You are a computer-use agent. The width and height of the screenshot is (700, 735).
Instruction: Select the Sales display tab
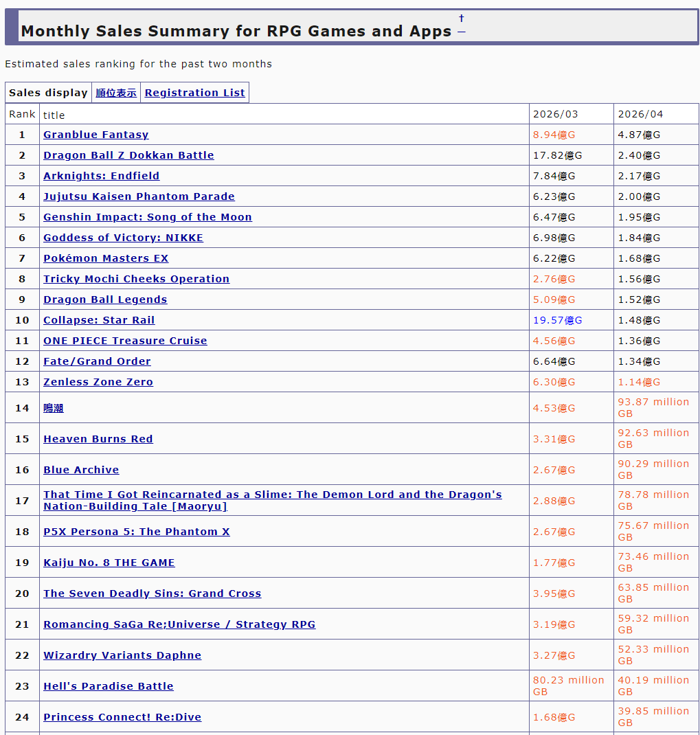click(x=48, y=93)
